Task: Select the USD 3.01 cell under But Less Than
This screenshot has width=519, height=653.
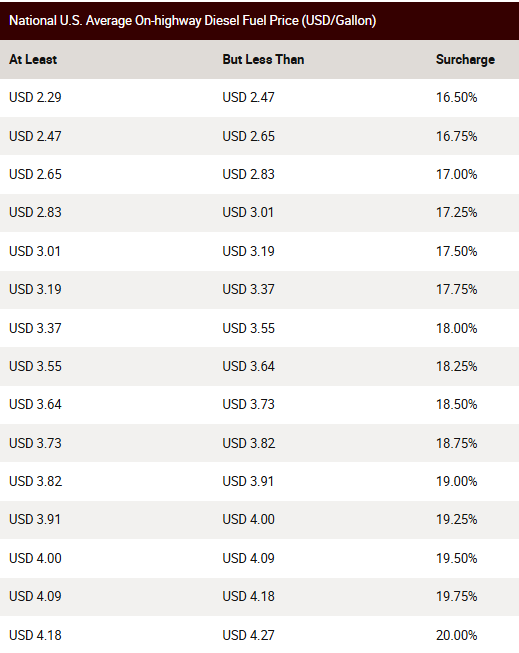Action: tap(248, 212)
